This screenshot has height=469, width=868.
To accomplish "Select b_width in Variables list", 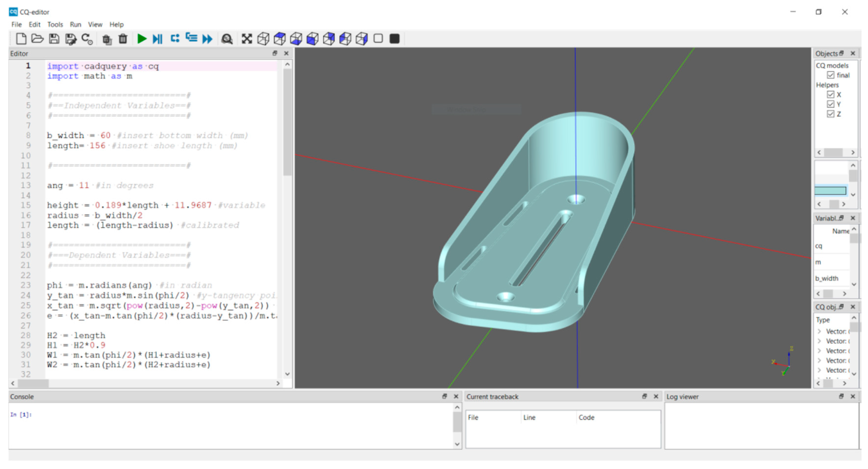I will [x=827, y=279].
